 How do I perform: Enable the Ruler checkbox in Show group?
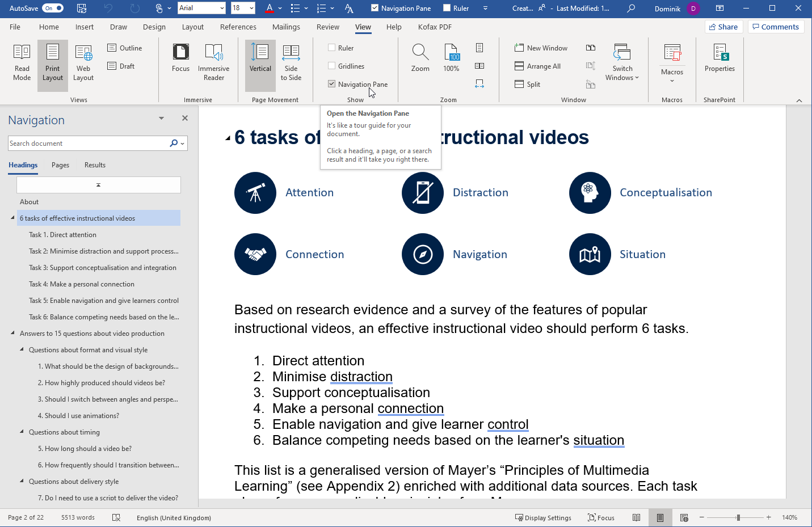click(332, 48)
